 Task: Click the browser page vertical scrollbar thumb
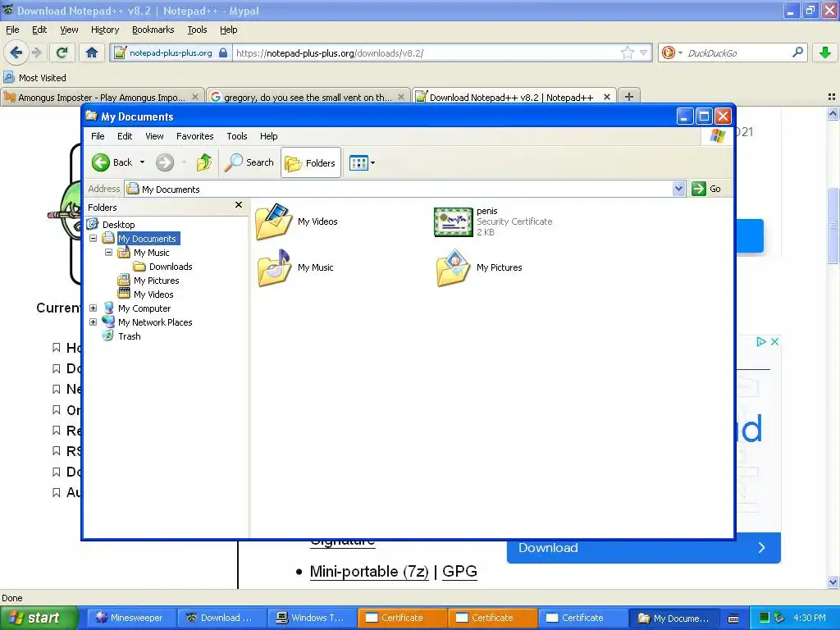(833, 226)
